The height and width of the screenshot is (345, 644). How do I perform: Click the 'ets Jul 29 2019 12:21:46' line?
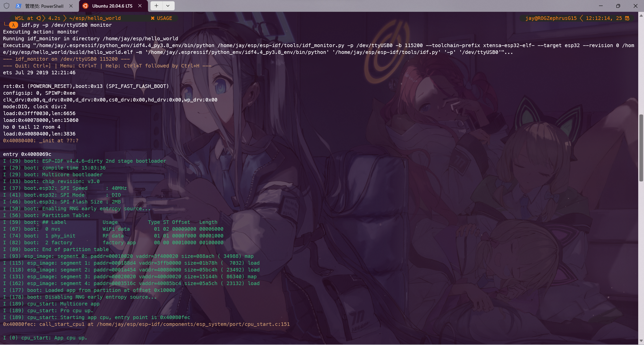(x=39, y=73)
